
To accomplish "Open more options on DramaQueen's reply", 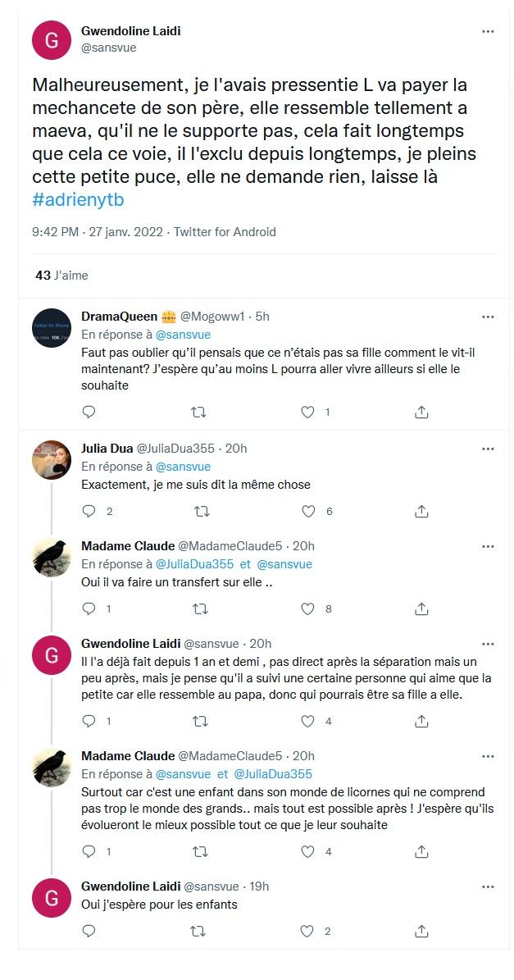I will (488, 317).
